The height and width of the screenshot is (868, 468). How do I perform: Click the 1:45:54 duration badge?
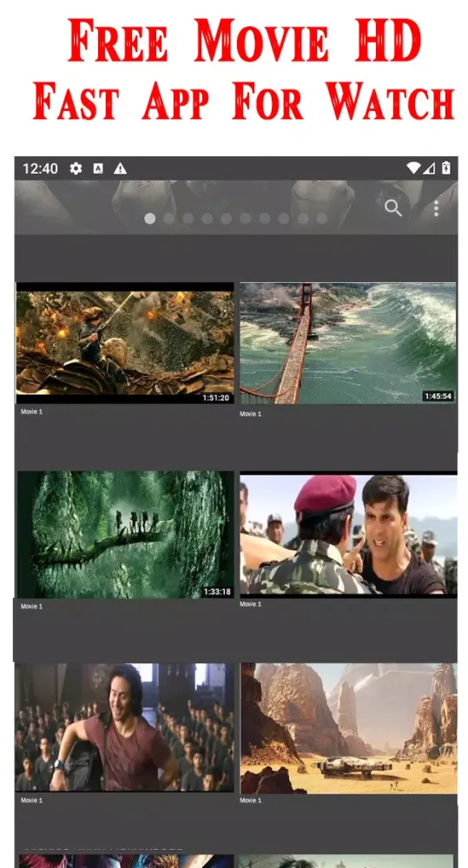[x=438, y=397]
